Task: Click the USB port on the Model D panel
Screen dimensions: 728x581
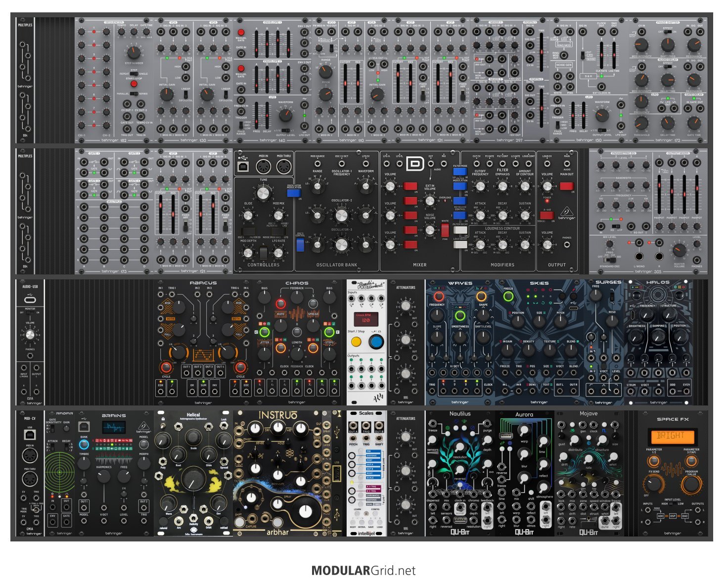Action: click(x=243, y=167)
